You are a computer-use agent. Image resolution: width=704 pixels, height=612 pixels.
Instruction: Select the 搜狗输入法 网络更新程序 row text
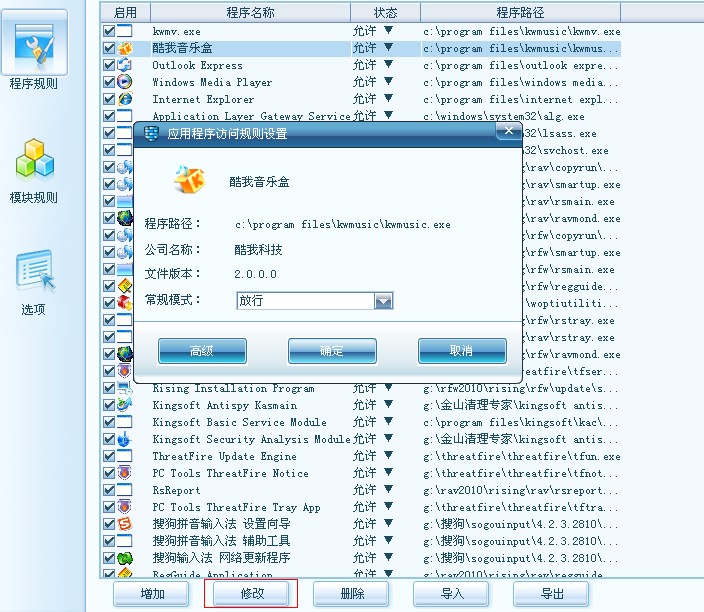(221, 558)
